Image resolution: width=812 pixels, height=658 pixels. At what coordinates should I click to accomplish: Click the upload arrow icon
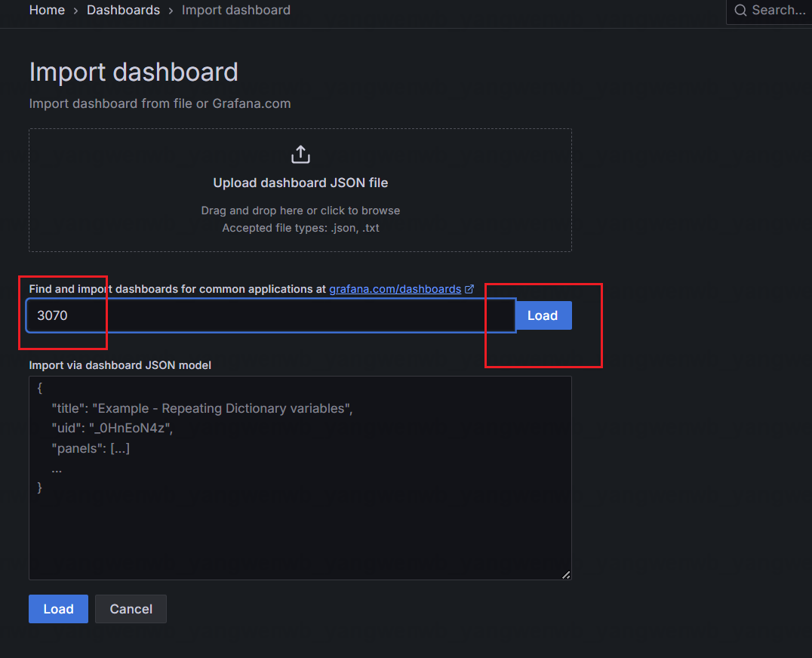(300, 155)
